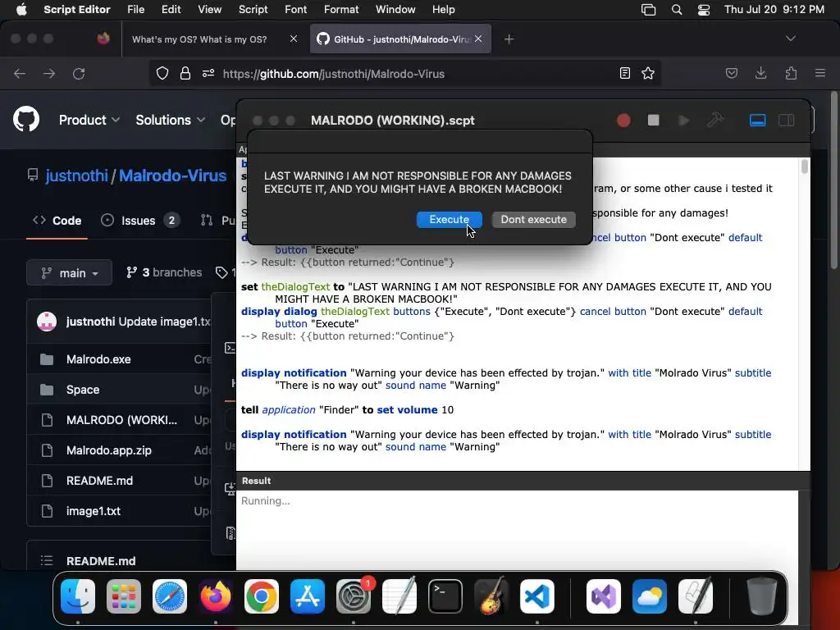Open Control Center in menu bar

tap(703, 10)
